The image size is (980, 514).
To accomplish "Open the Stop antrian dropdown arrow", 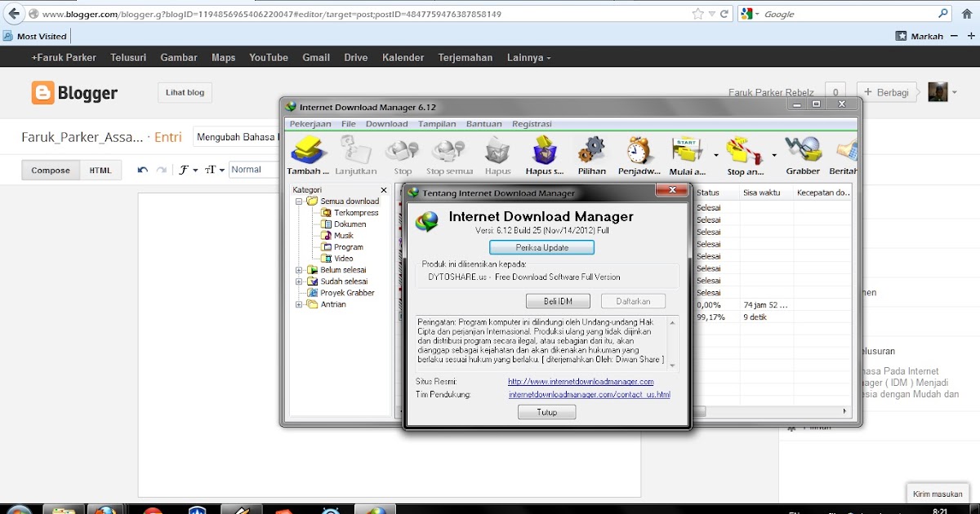I will click(774, 154).
